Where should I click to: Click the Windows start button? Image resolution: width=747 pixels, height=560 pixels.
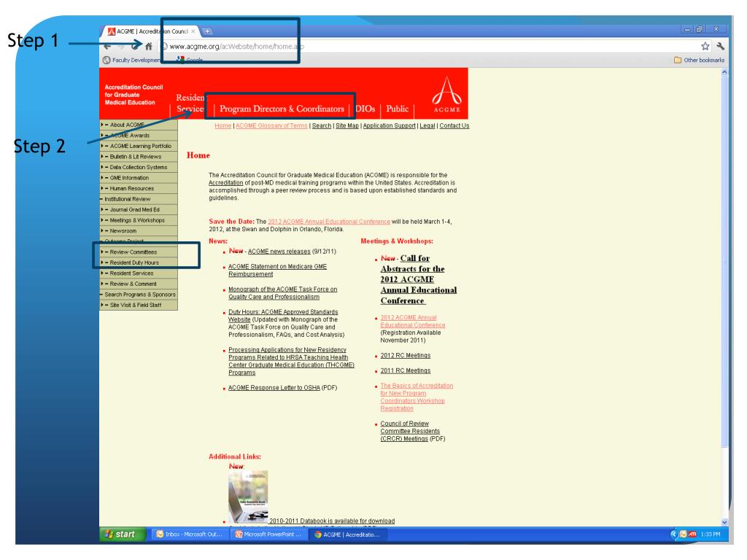(123, 534)
